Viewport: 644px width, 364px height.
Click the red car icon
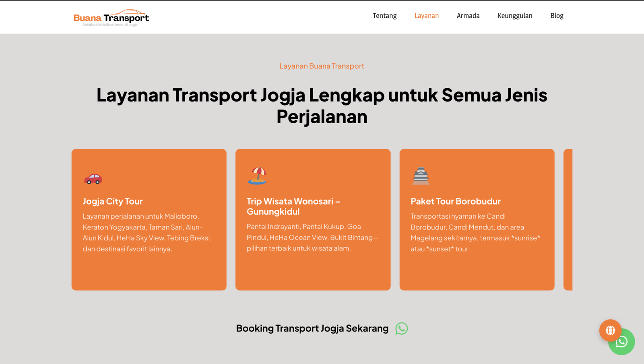tap(93, 178)
